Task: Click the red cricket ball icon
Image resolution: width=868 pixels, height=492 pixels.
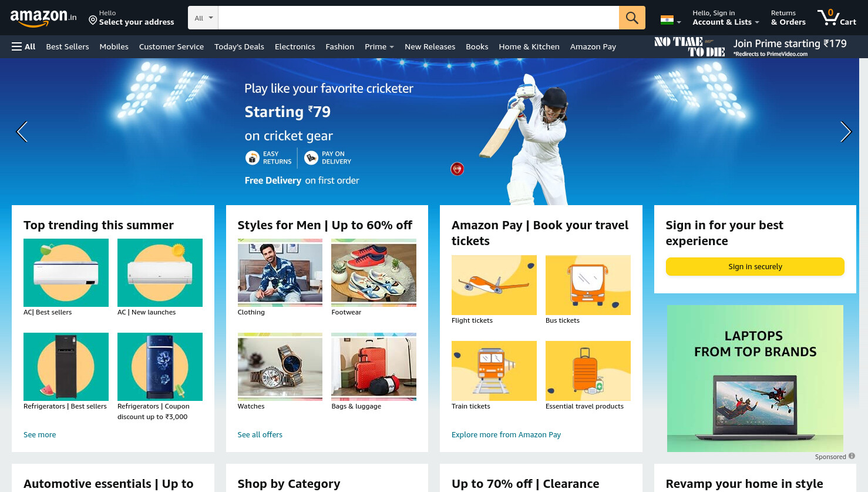Action: point(457,169)
